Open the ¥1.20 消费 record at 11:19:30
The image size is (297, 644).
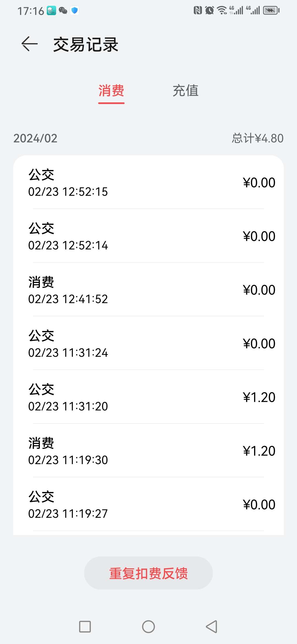[148, 451]
